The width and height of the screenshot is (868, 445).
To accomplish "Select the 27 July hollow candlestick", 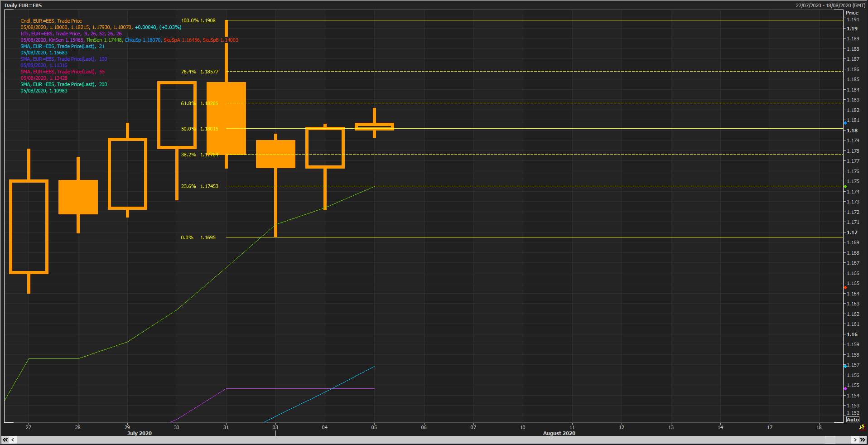I will [29, 227].
